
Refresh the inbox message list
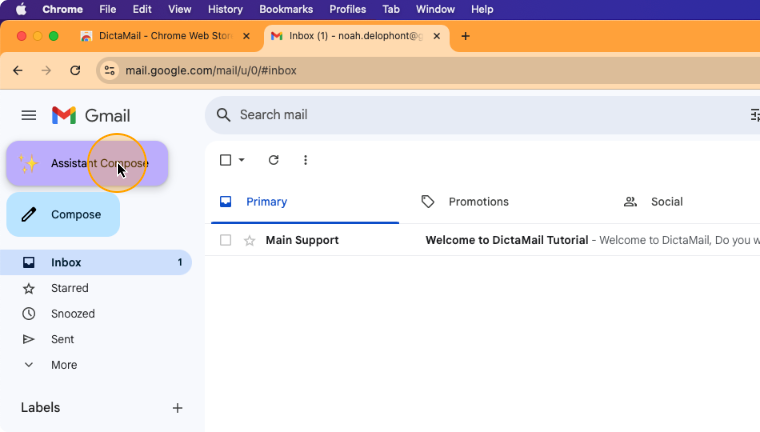coord(274,160)
